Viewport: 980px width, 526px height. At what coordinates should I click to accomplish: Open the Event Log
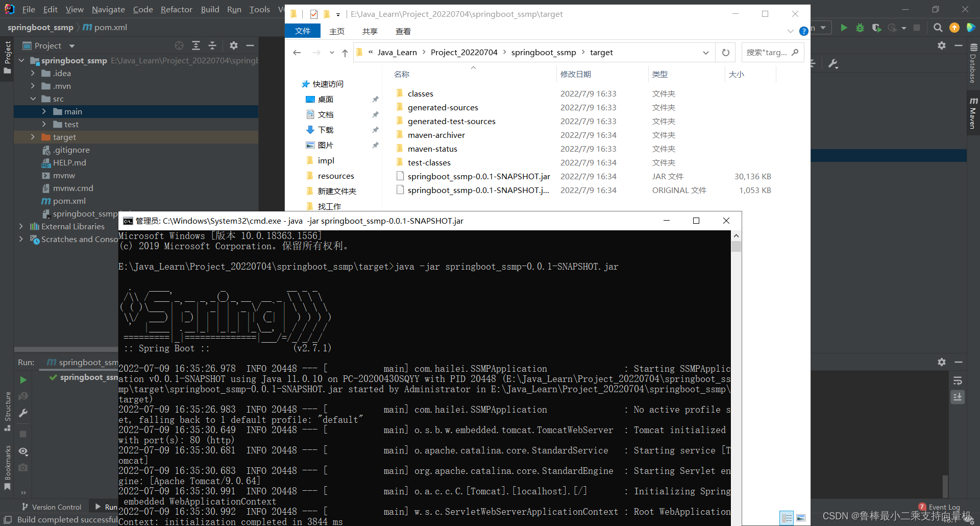click(940, 507)
